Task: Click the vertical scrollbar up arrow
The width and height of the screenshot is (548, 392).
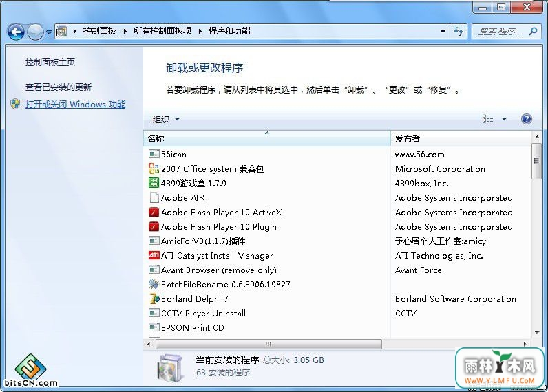Action: (x=537, y=137)
